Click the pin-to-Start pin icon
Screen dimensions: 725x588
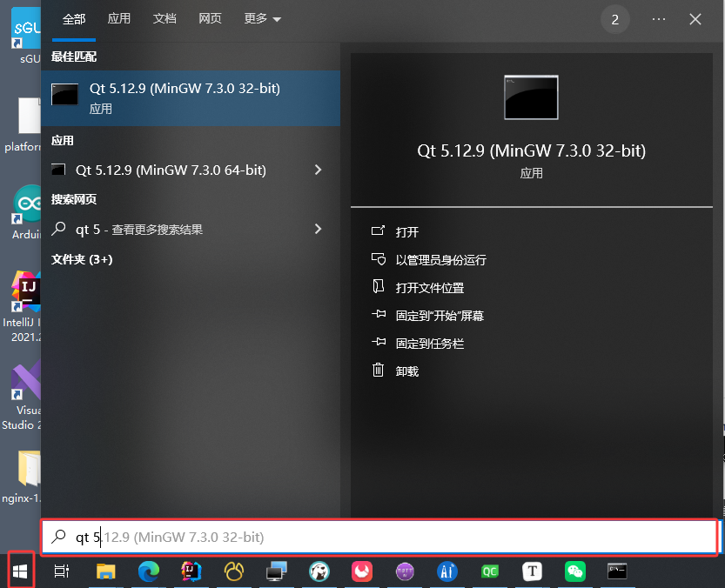click(379, 314)
